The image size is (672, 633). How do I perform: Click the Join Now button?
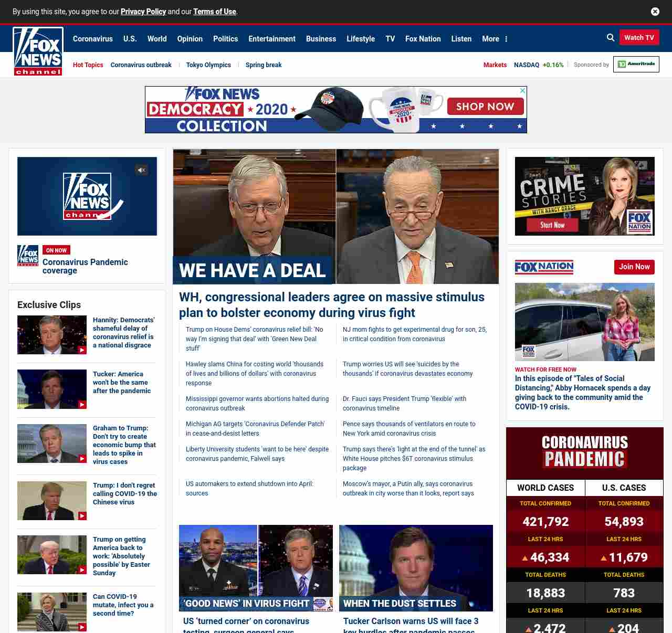(x=634, y=267)
